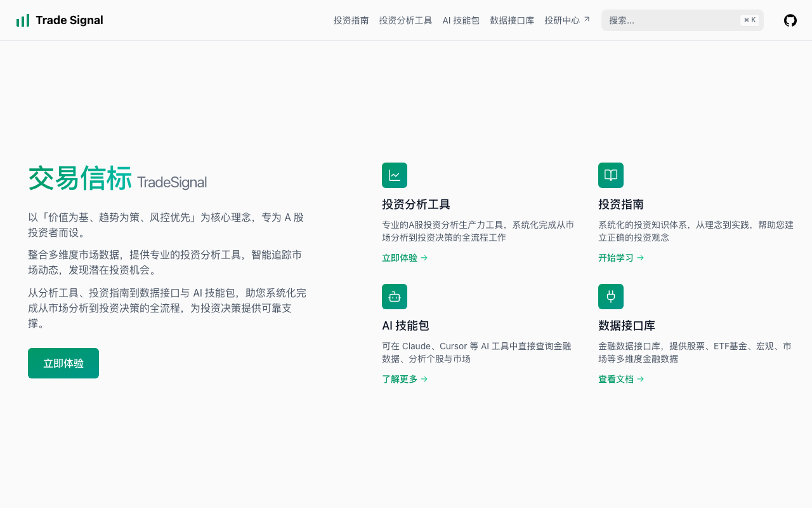812x508 pixels.
Task: Click the 交易信标 hero title
Action: (x=80, y=178)
